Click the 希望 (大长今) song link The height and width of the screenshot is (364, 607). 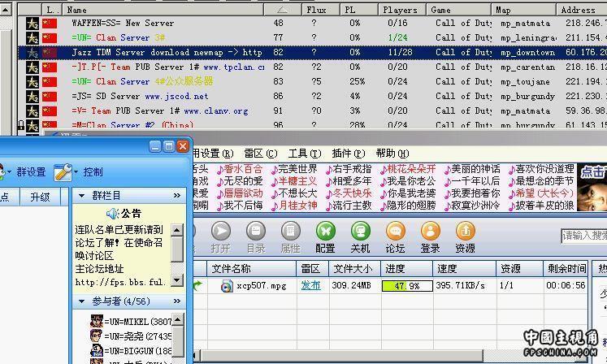coord(544,193)
